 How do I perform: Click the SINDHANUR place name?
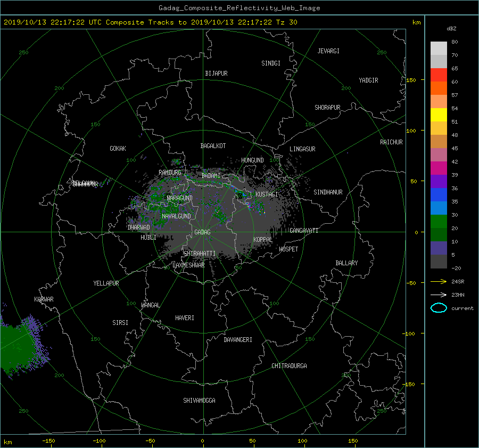[x=328, y=192]
